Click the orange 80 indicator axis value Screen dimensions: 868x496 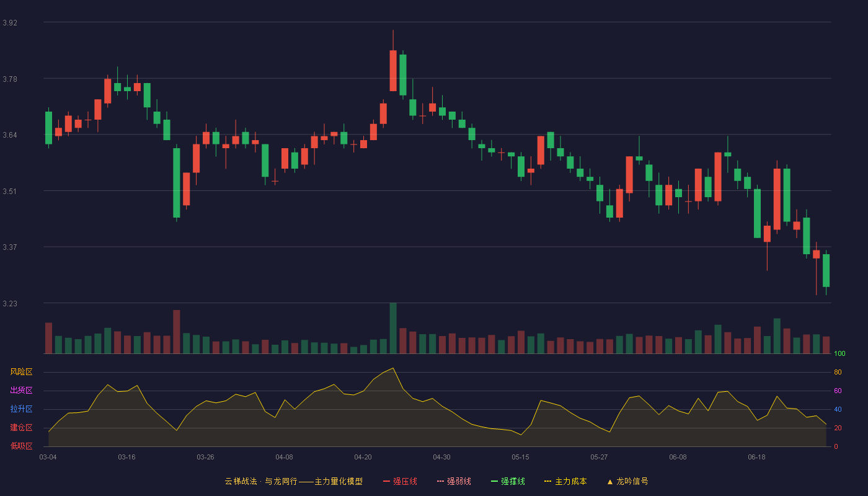[x=838, y=373]
